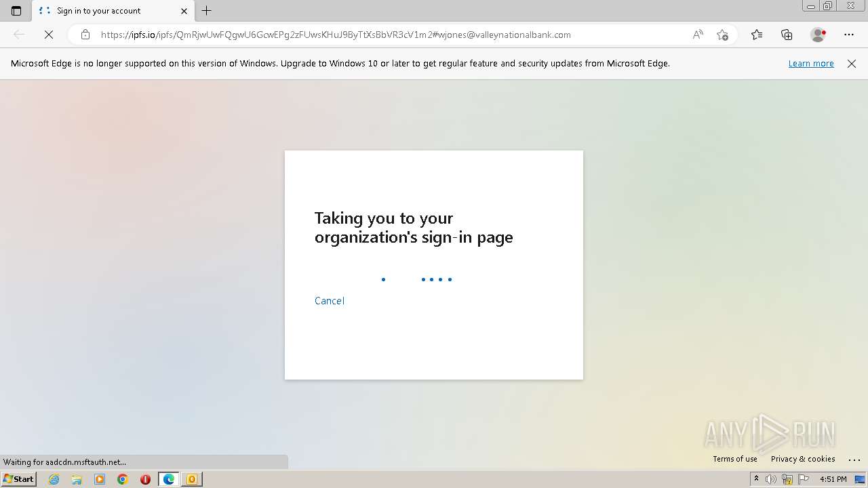Go back to previous page
Image resolution: width=868 pixels, height=488 pixels.
point(19,35)
